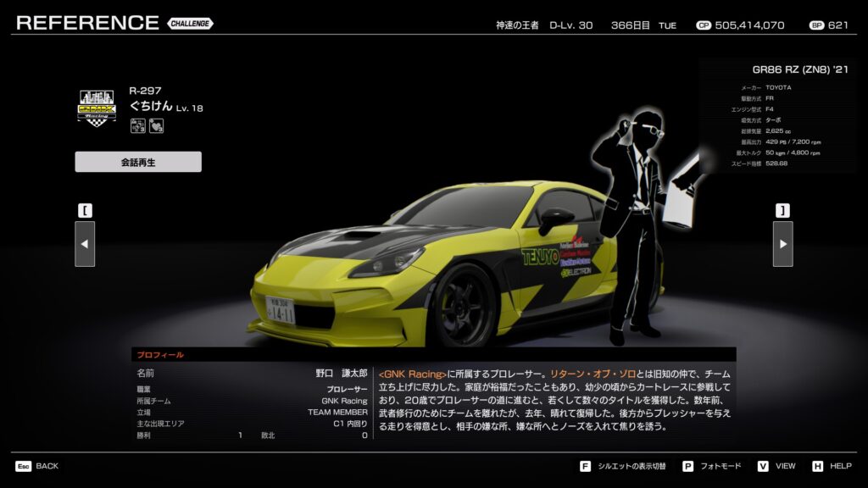Click the left bracket key hint

(x=85, y=210)
